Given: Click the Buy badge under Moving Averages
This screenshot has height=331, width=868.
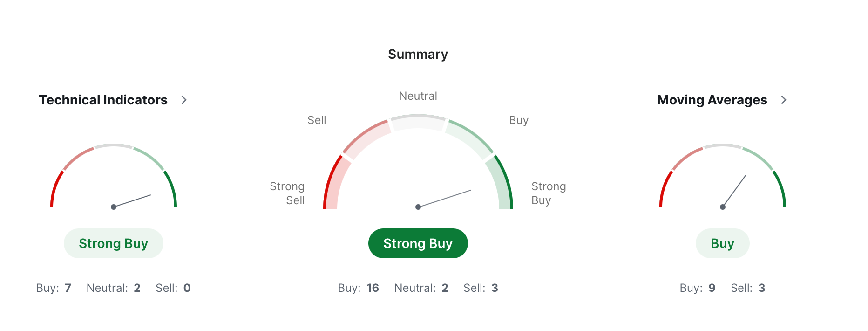Looking at the screenshot, I should tap(722, 243).
